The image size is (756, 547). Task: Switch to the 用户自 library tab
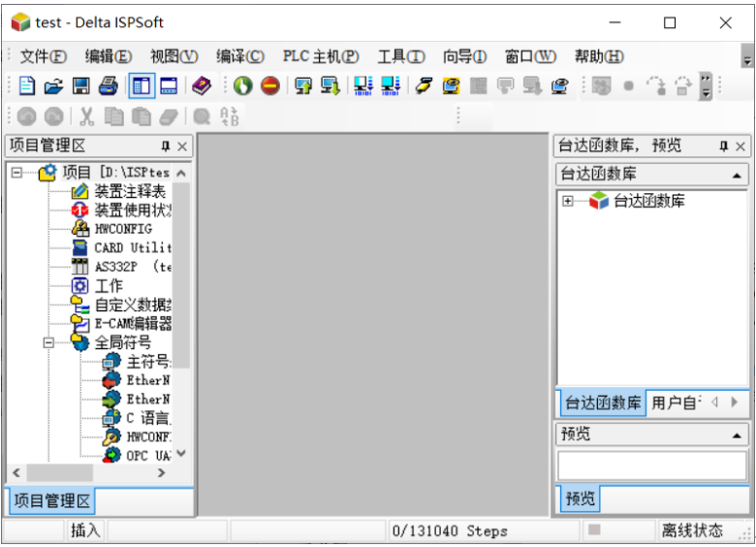[x=676, y=403]
